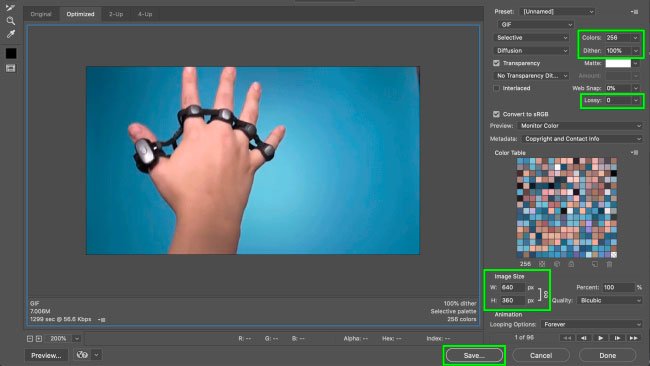
Task: Jump to last animation frame
Action: click(x=633, y=338)
